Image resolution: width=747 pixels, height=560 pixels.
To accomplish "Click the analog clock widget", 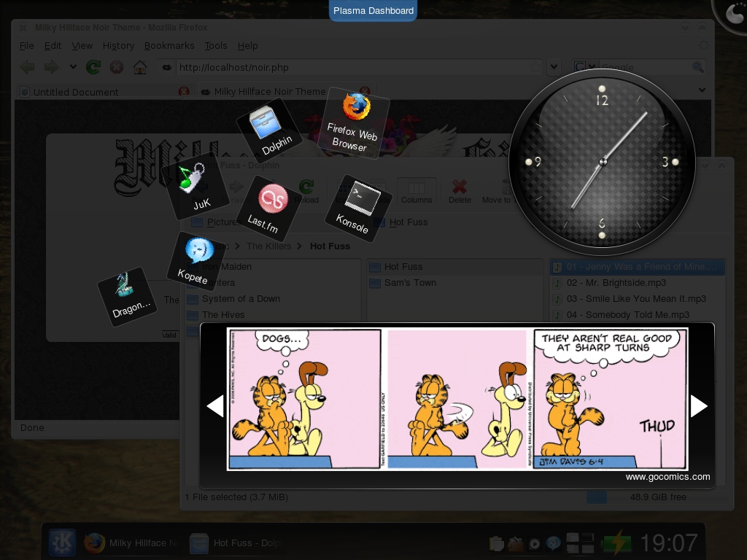I will coord(602,162).
